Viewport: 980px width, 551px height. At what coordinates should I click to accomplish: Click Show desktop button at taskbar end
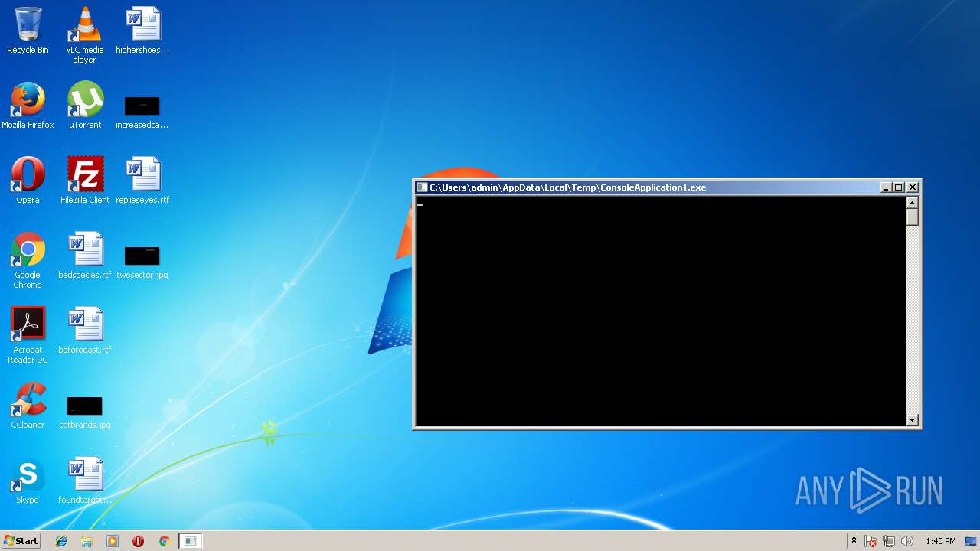point(971,541)
